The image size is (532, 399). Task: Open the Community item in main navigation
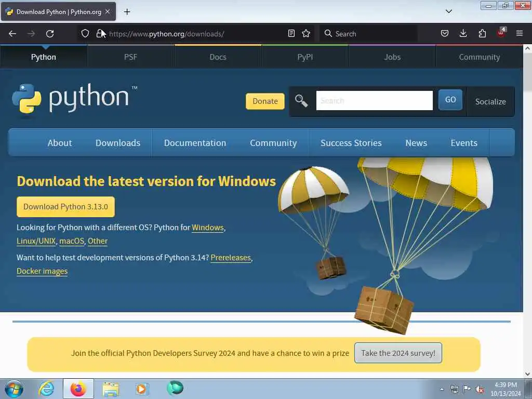273,143
